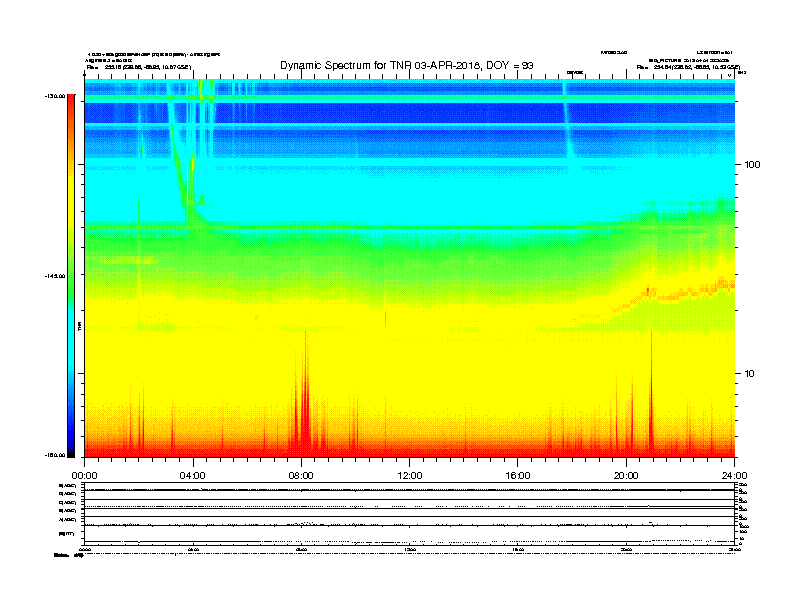Image resolution: width=792 pixels, height=612 pixels.
Task: Click the '10' frequency axis label
Action: click(x=750, y=374)
